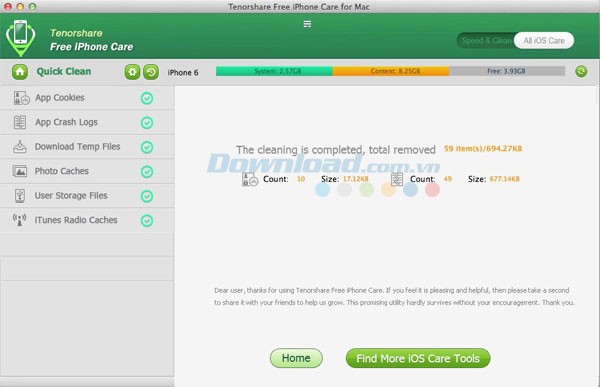Toggle the iTunes Radio Caches check mark
The height and width of the screenshot is (387, 600).
(147, 221)
